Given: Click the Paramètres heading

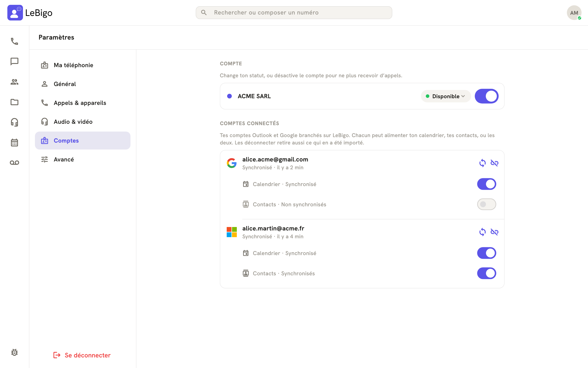Looking at the screenshot, I should point(56,37).
